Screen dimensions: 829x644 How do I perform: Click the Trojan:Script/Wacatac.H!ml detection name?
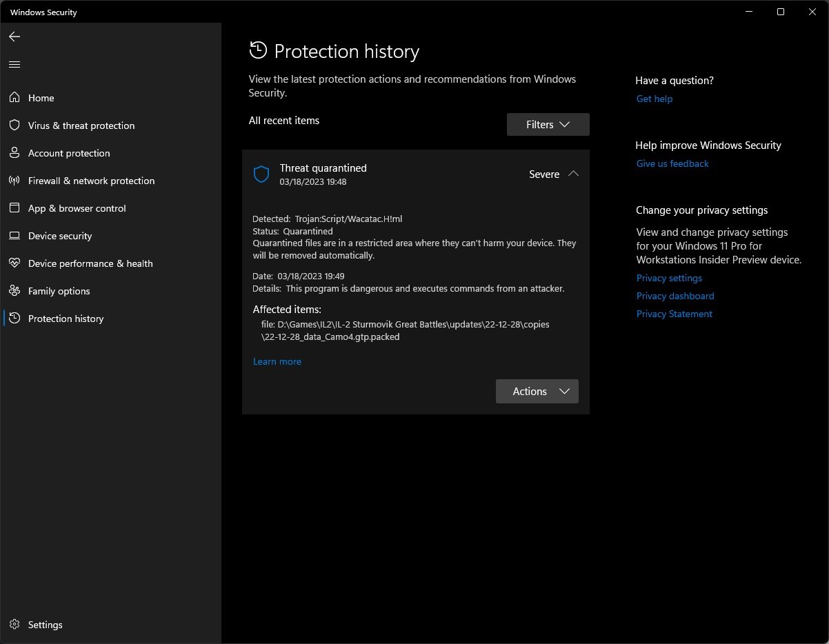tap(348, 219)
